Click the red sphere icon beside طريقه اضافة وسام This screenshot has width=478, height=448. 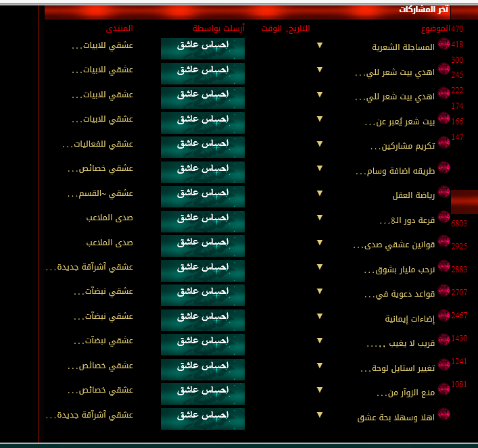coord(444,168)
